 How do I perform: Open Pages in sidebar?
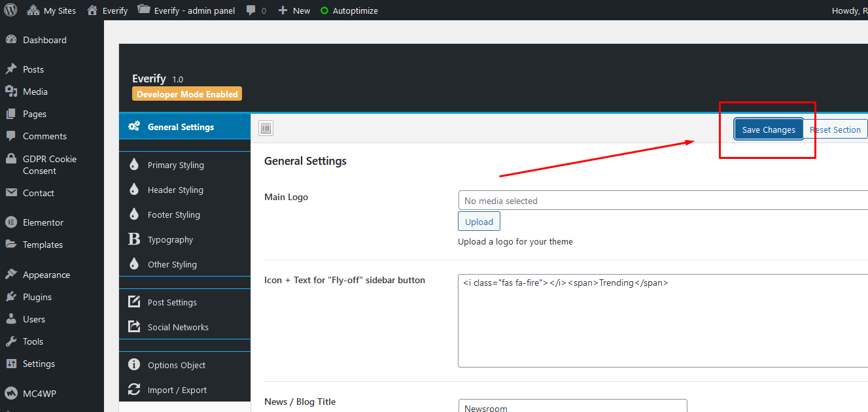click(35, 114)
